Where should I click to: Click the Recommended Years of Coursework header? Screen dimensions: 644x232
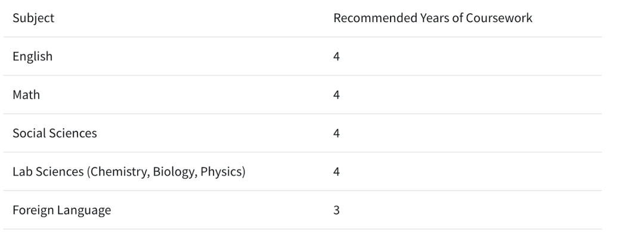(x=432, y=18)
